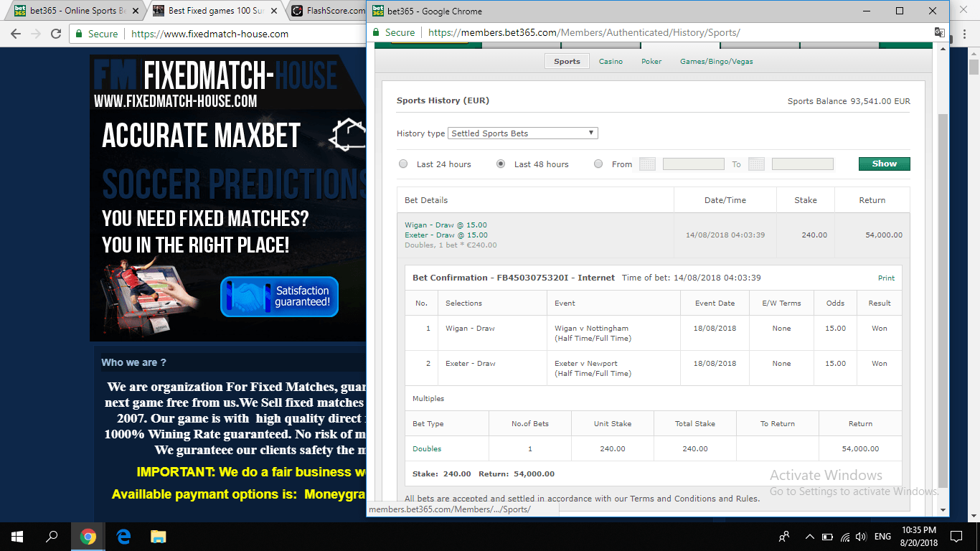Image resolution: width=980 pixels, height=551 pixels.
Task: Switch to the Sports tab
Action: point(567,62)
